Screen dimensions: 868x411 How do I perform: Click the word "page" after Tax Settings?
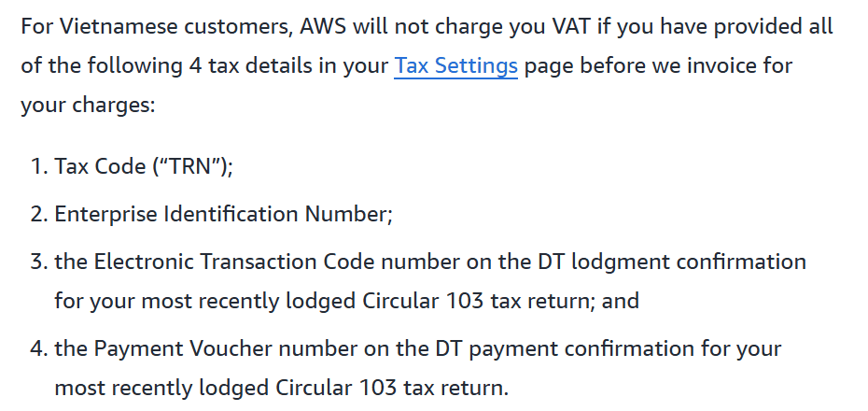551,66
